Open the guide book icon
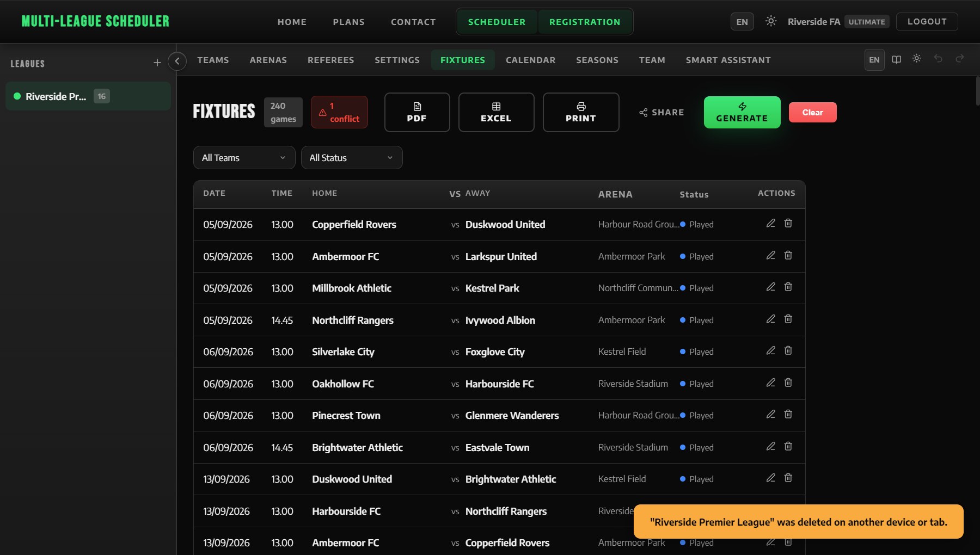Viewport: 980px width, 555px height. tap(896, 59)
